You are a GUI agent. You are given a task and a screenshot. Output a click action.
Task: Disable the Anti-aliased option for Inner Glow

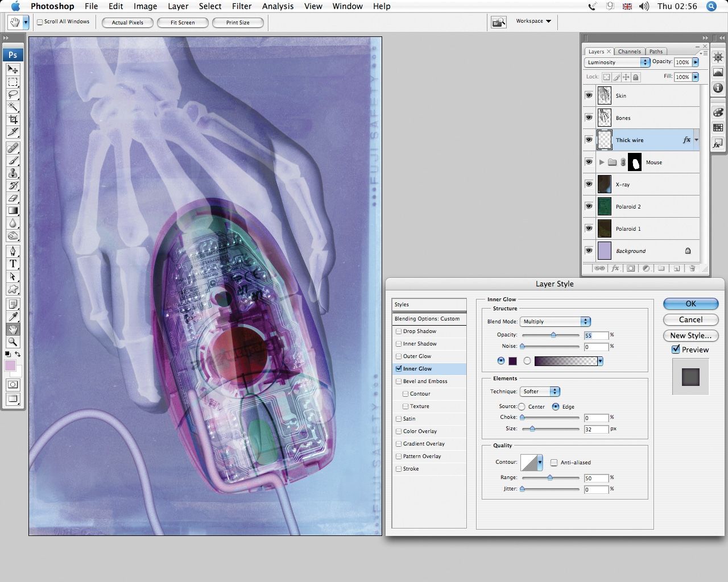tap(554, 462)
